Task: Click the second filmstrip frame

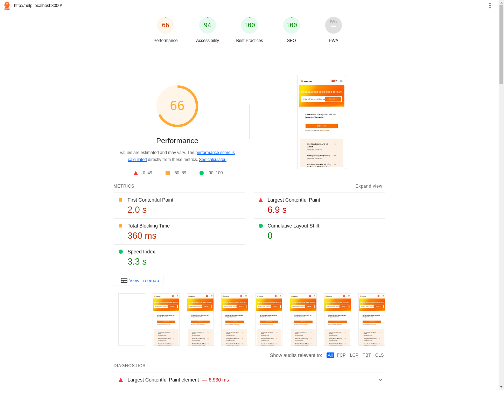Action: [166, 320]
